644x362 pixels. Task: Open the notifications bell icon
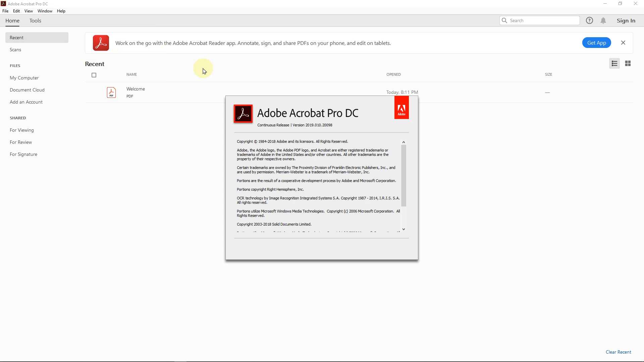603,20
